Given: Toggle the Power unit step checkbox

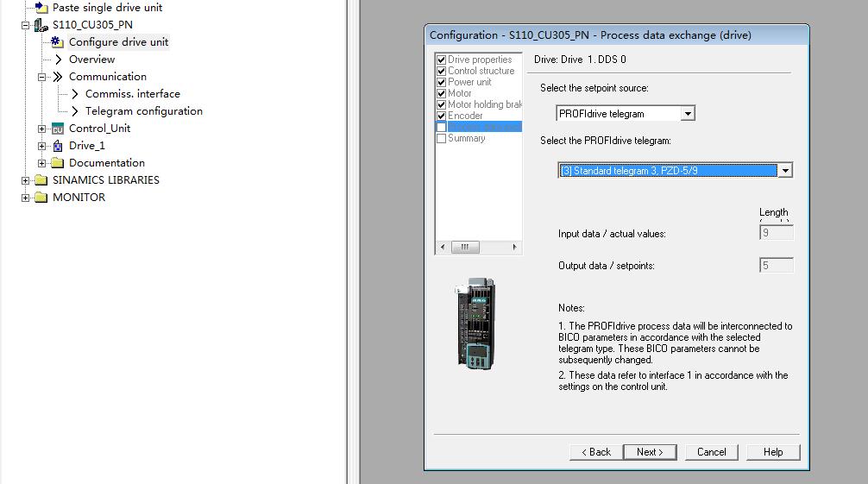Looking at the screenshot, I should [441, 82].
